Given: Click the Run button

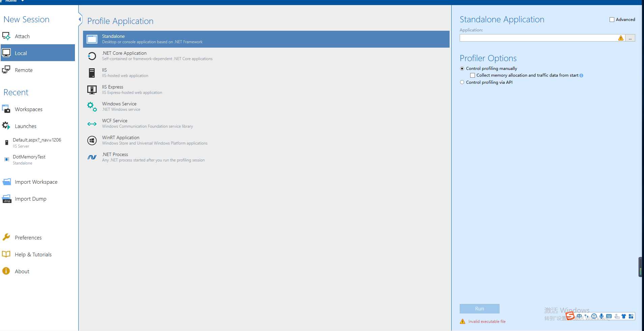Looking at the screenshot, I should (x=479, y=309).
